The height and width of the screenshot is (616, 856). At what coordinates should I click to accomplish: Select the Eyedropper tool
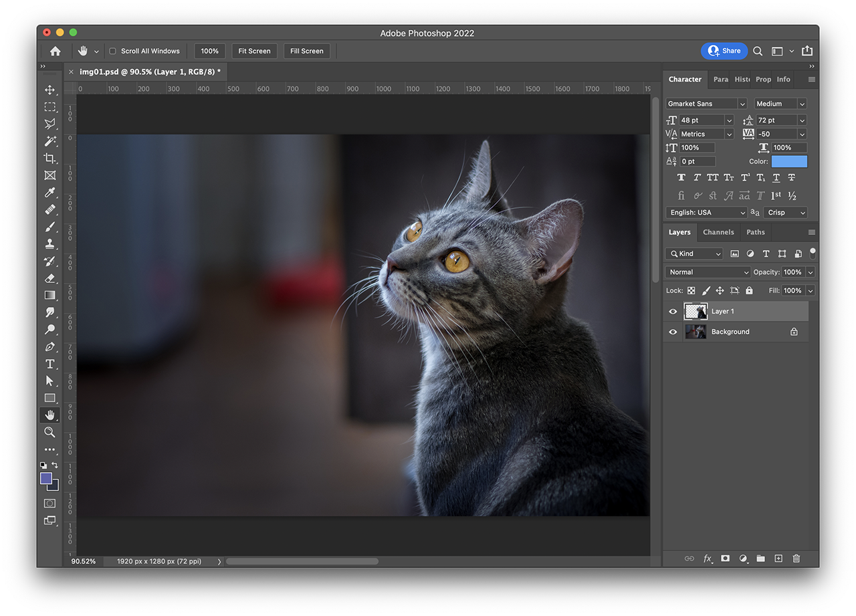pyautogui.click(x=49, y=193)
